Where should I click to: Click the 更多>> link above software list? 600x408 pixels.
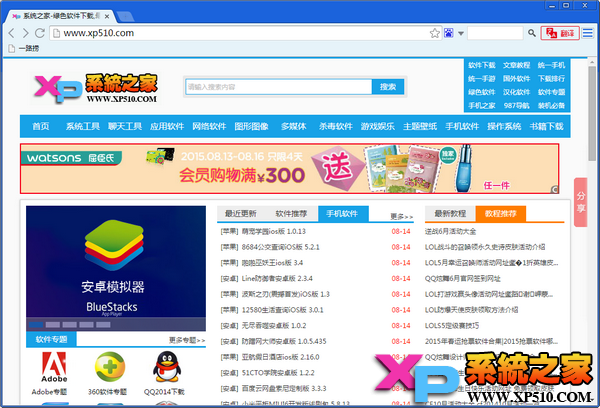(401, 217)
